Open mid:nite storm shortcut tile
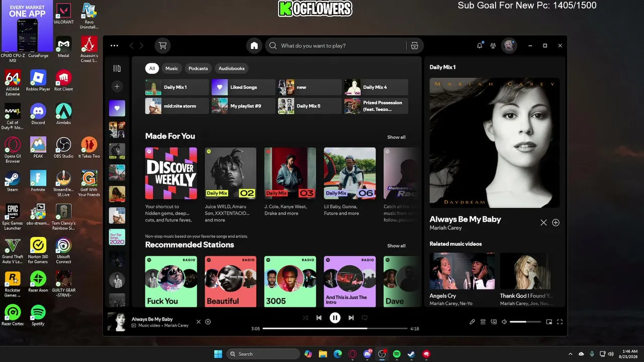This screenshot has width=644, height=362. [177, 106]
